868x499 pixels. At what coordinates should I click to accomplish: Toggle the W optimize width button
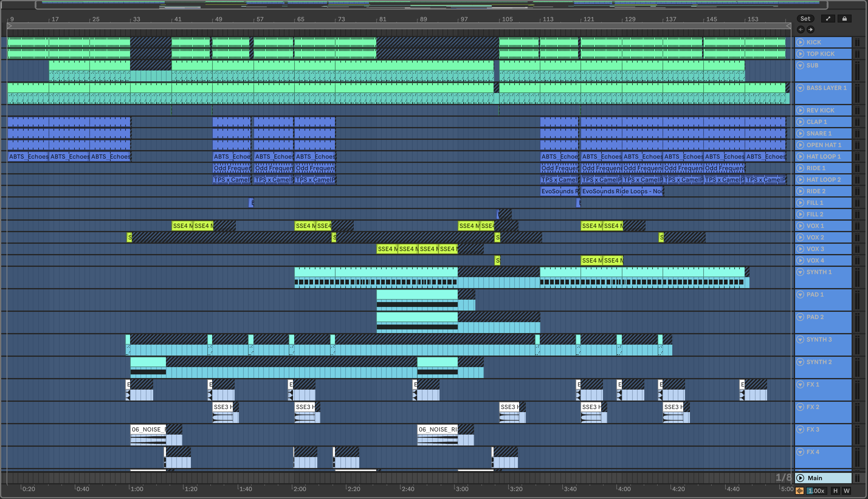(846, 491)
